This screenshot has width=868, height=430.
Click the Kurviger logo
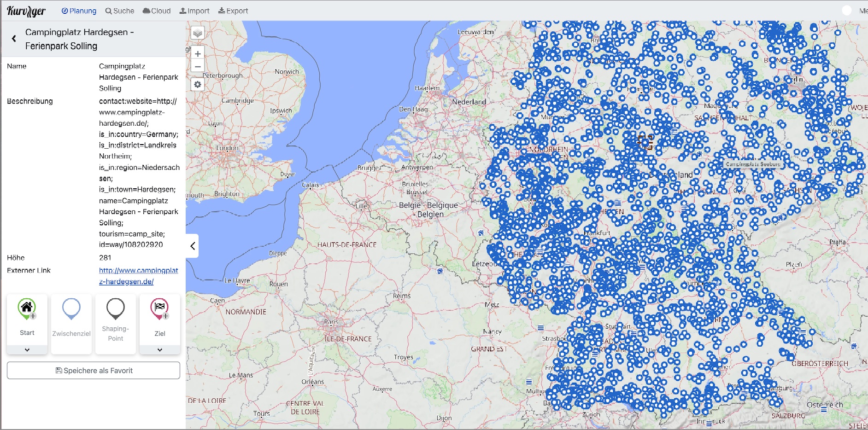[26, 11]
